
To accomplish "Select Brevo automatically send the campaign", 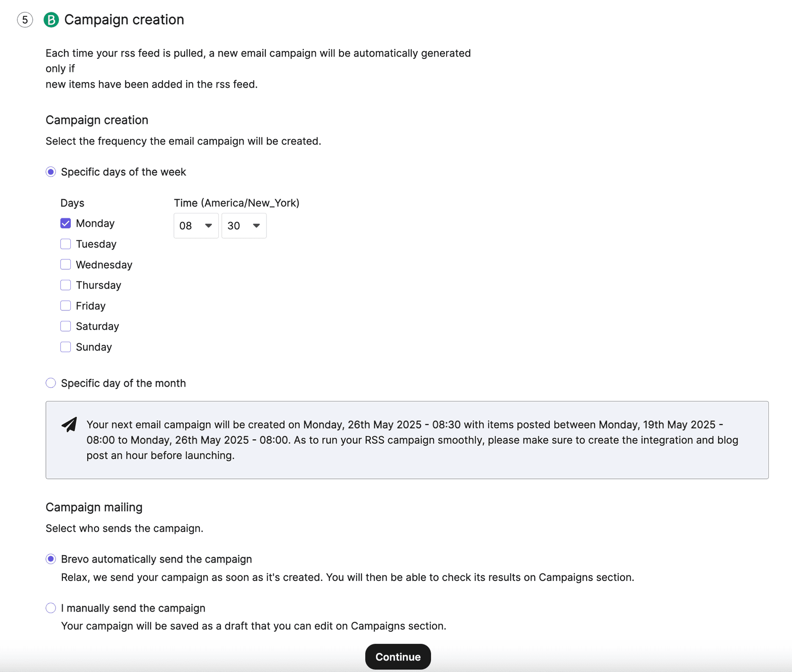I will [50, 559].
